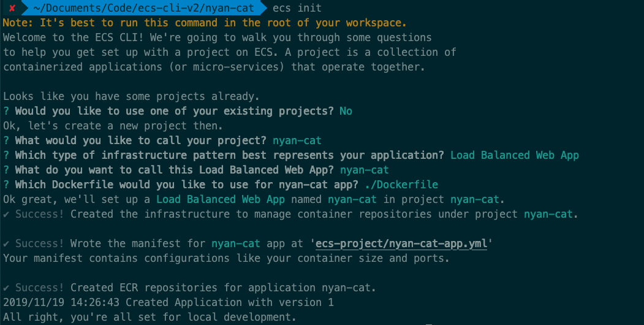Click the checkmark before 'Created the infrastructure'

6,214
